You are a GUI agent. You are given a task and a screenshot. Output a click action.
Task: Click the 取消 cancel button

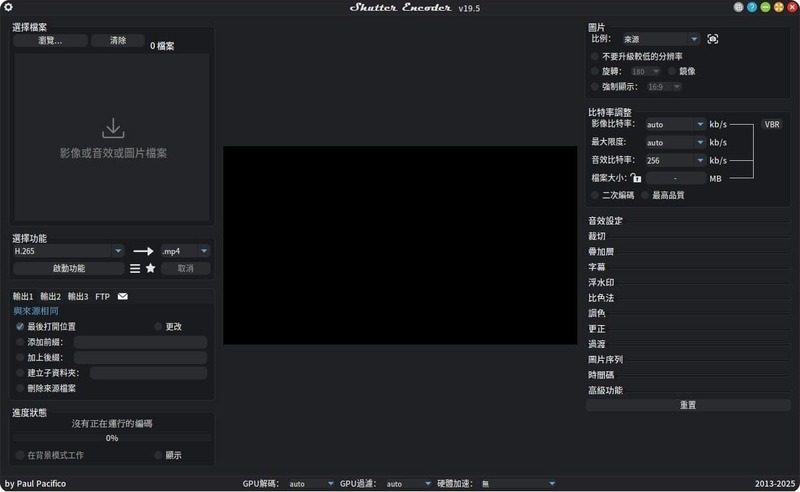(186, 268)
